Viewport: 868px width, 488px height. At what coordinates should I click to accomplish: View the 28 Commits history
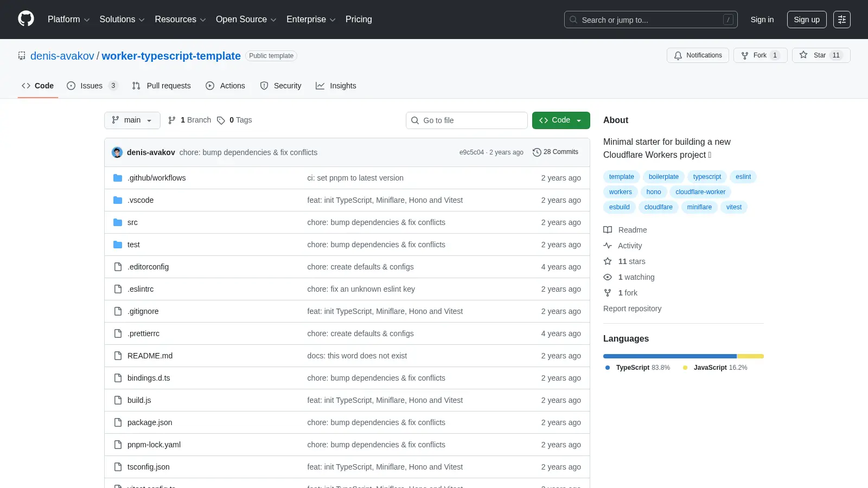tap(556, 152)
